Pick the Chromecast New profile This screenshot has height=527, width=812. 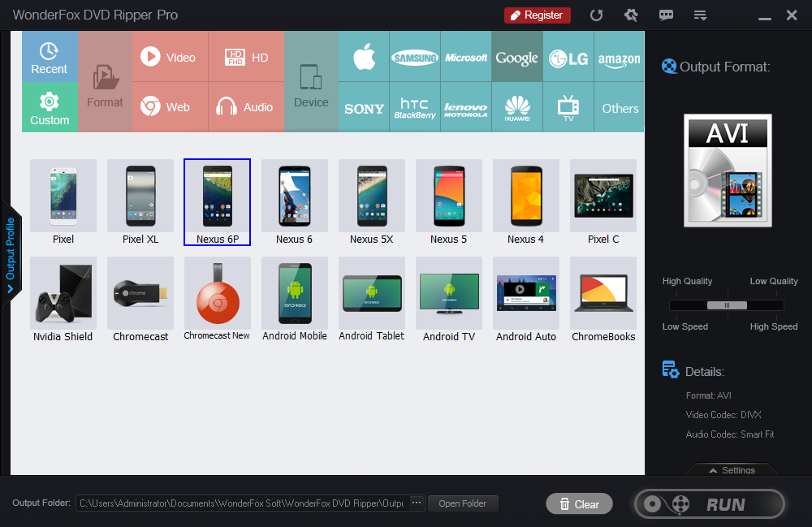[x=218, y=300]
